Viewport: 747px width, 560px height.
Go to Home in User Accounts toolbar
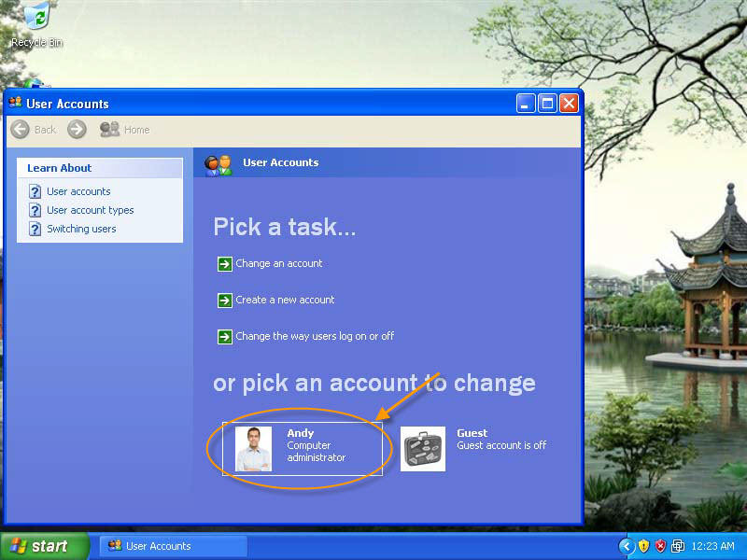pyautogui.click(x=125, y=130)
